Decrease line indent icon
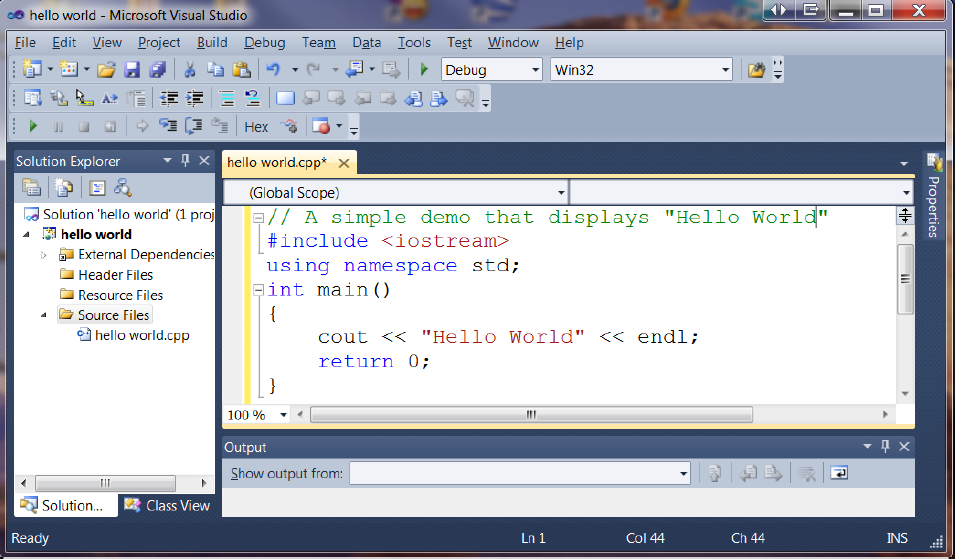955x559 pixels. coord(169,98)
